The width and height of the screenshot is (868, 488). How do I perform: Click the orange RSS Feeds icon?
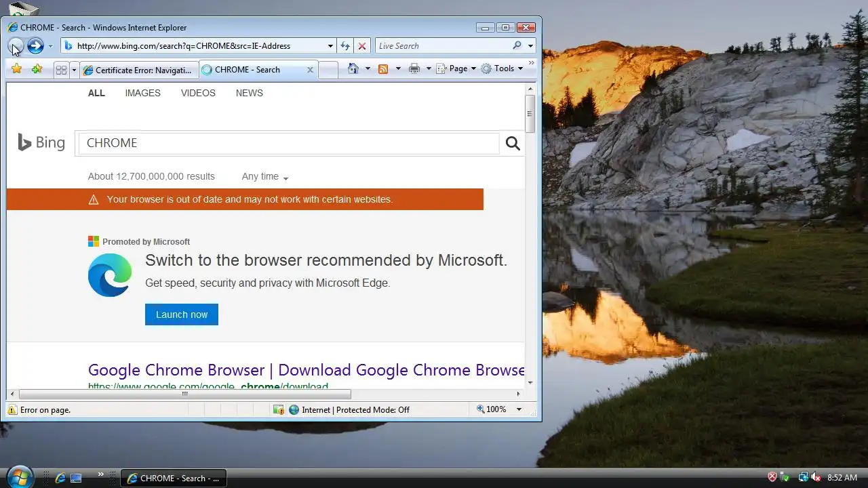383,68
